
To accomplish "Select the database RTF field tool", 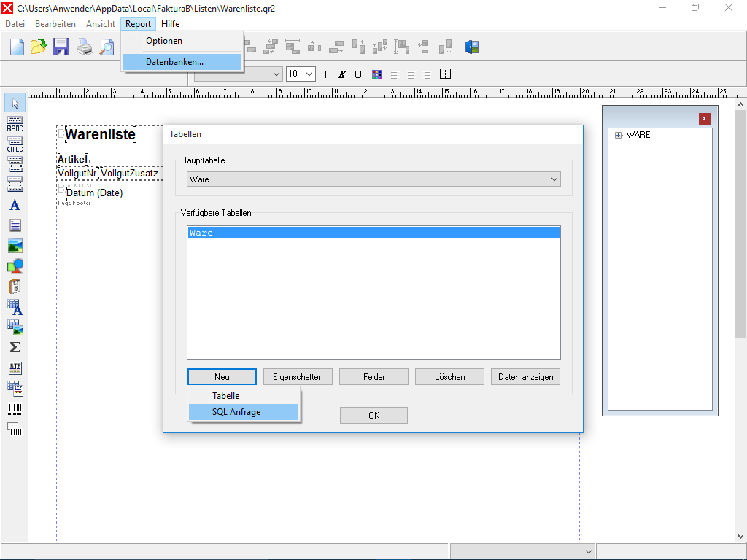I will pyautogui.click(x=15, y=389).
